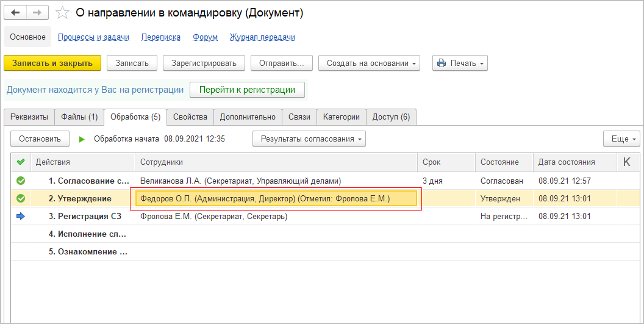Open the Результаты согласования dropdown

point(309,139)
